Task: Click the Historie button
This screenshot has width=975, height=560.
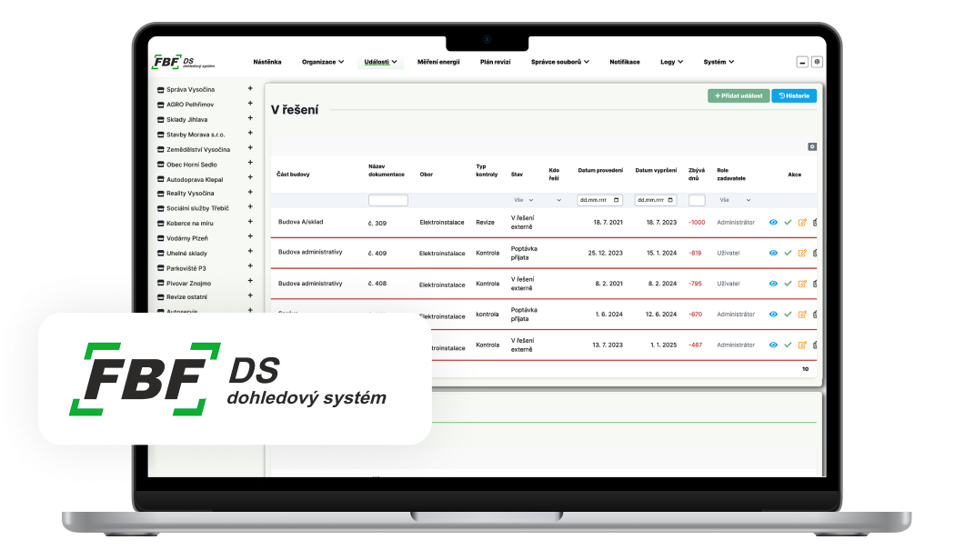Action: click(794, 95)
